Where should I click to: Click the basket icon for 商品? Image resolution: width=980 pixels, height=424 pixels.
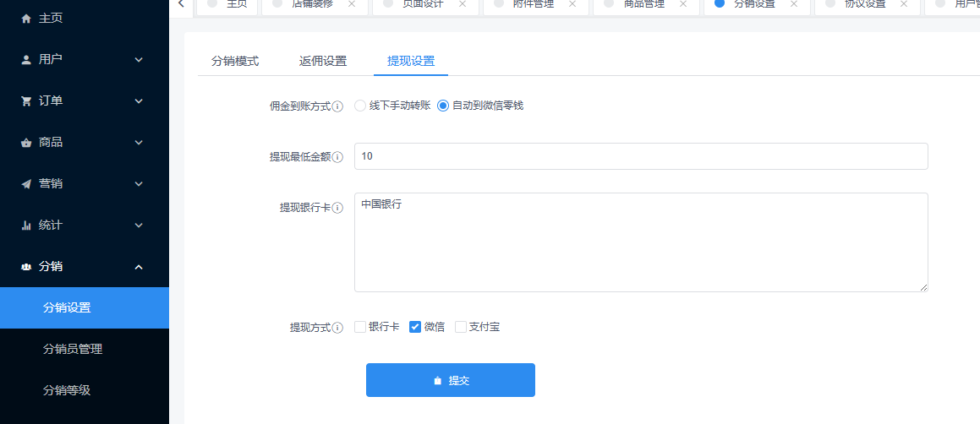pos(26,142)
